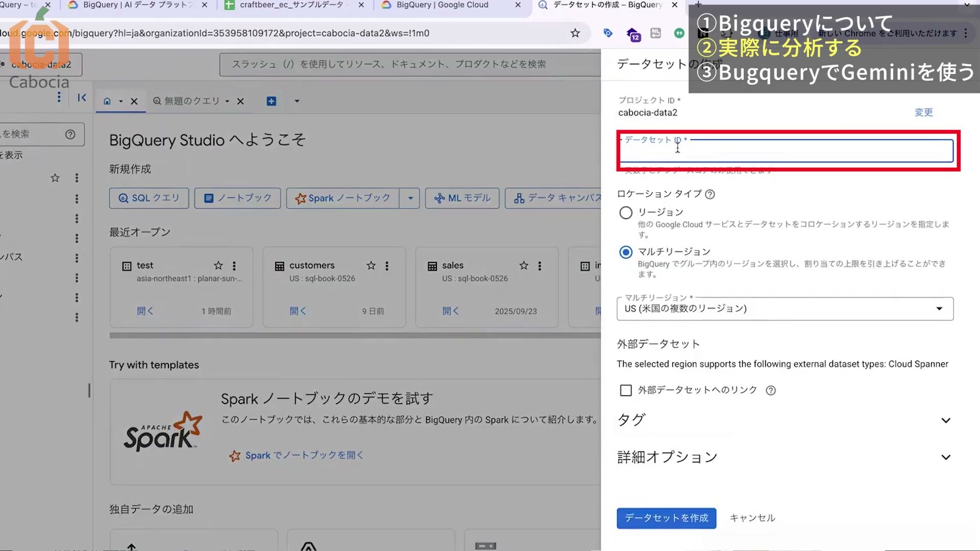Viewport: 980px width, 551px height.
Task: Check the 外部データセットへのリンク checkbox
Action: tap(626, 390)
